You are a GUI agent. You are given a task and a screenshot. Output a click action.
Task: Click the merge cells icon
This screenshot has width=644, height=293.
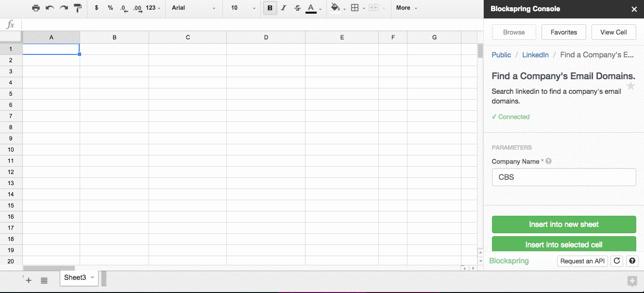coord(373,8)
